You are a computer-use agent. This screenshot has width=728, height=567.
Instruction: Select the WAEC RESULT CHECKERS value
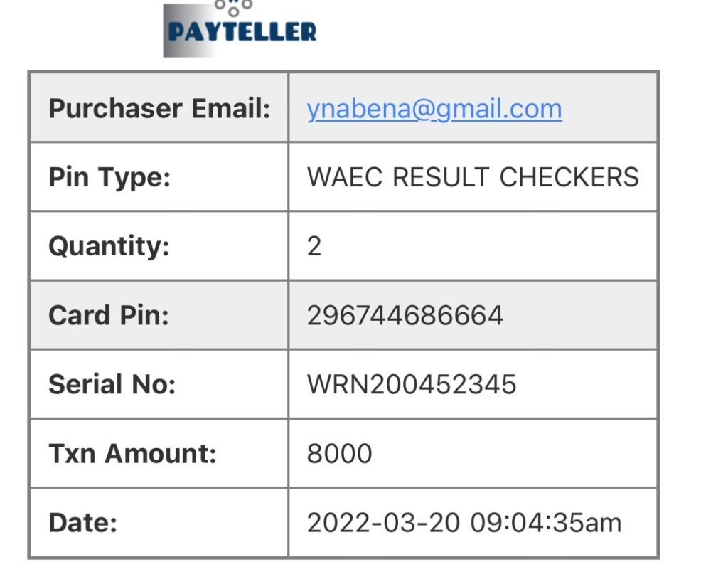coord(473,177)
